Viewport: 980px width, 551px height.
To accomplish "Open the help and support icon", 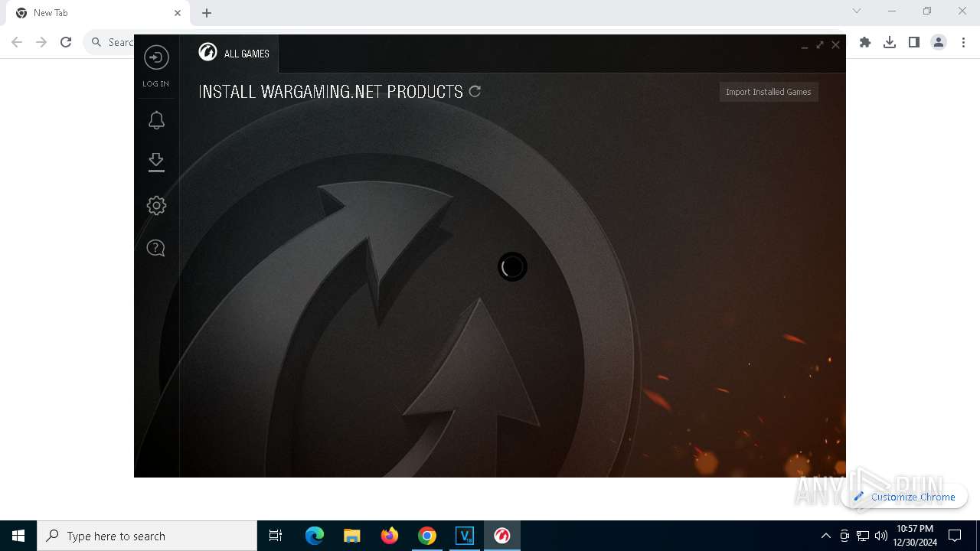I will point(156,248).
